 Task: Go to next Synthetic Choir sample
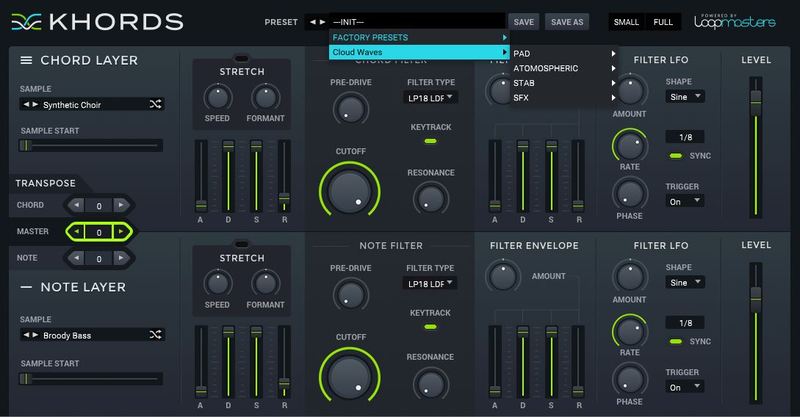pyautogui.click(x=35, y=104)
